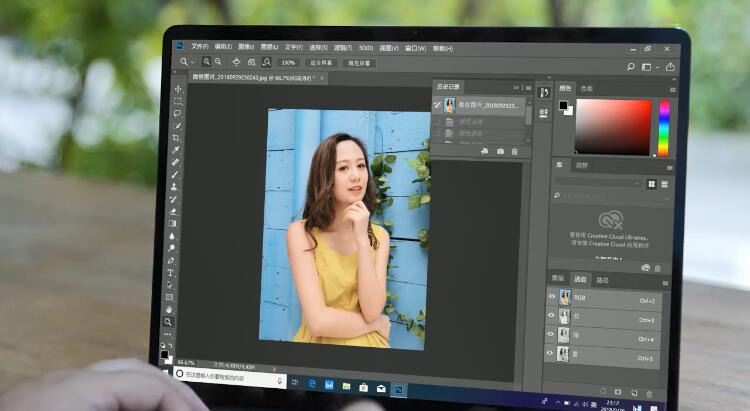Toggle scrubby zoom option in options bar
This screenshot has width=750, height=411.
pyautogui.click(x=266, y=62)
